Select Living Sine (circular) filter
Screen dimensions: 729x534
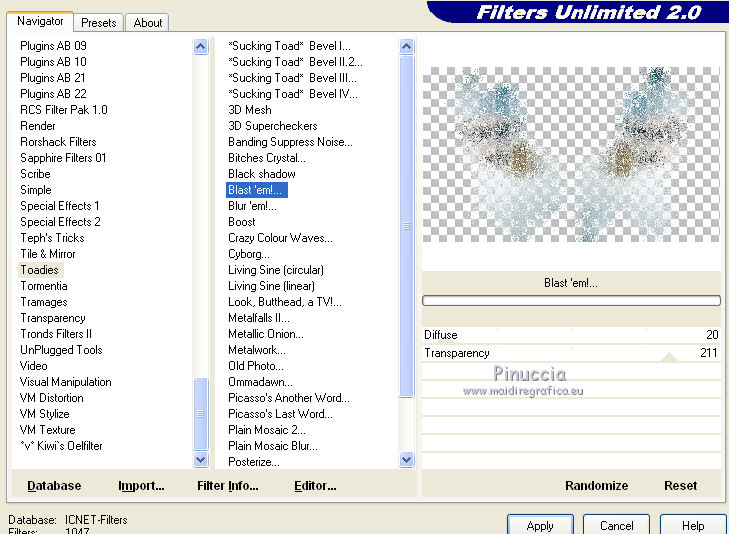coord(276,270)
